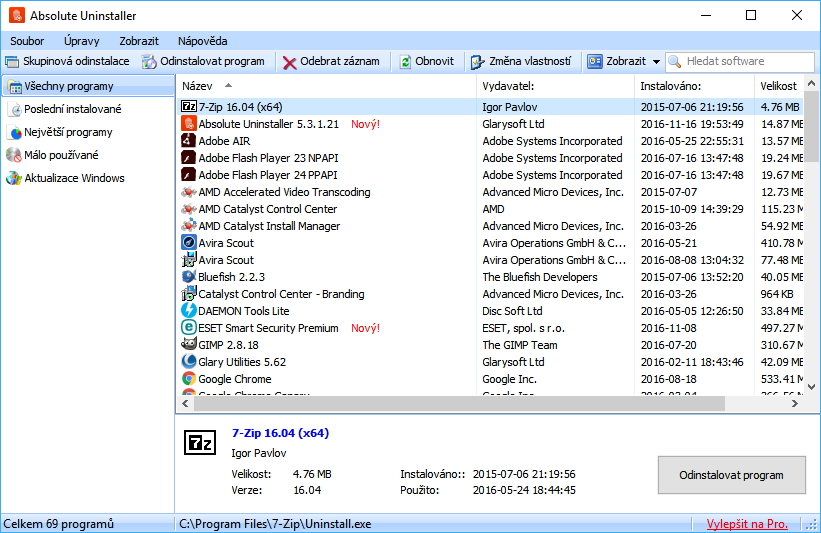The height and width of the screenshot is (533, 821).
Task: Click the Skupinová odinstalace toolbar button
Action: click(67, 61)
